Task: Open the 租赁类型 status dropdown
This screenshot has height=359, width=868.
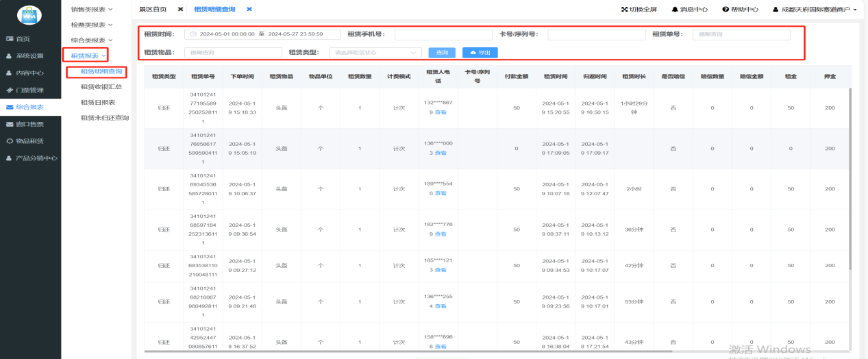Action: (x=375, y=53)
